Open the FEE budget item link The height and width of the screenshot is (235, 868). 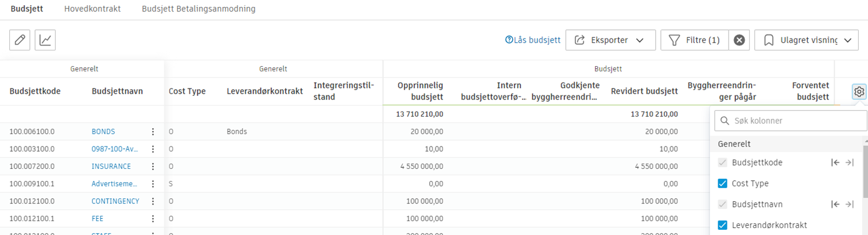click(98, 219)
